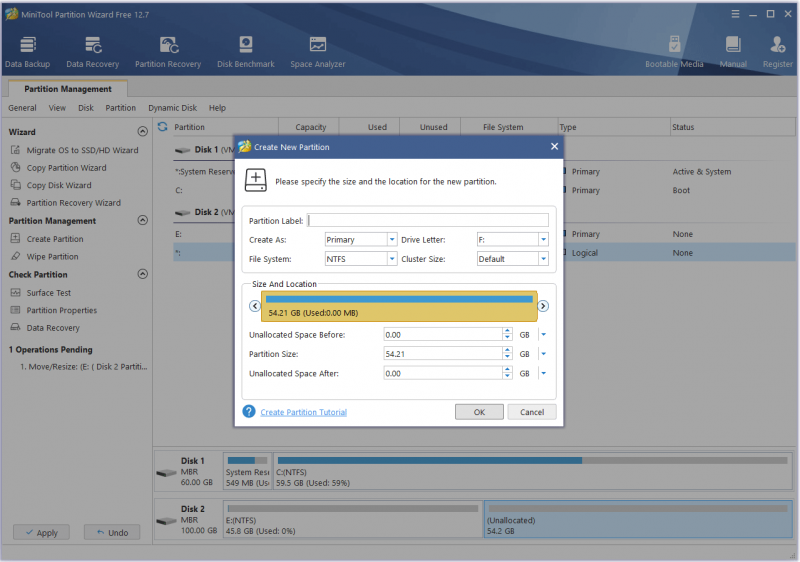Viewport: 800px width, 562px height.
Task: Open the Cluster Size dropdown
Action: [x=543, y=259]
